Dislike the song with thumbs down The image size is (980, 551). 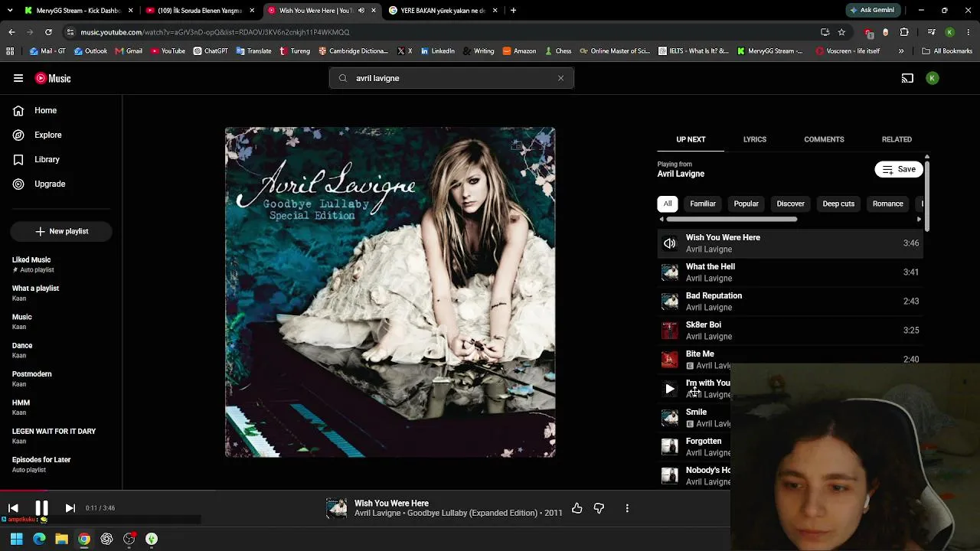(x=599, y=508)
